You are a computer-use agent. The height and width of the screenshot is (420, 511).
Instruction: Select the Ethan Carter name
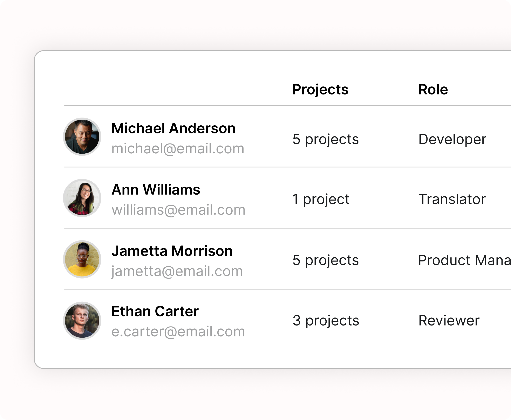point(155,311)
